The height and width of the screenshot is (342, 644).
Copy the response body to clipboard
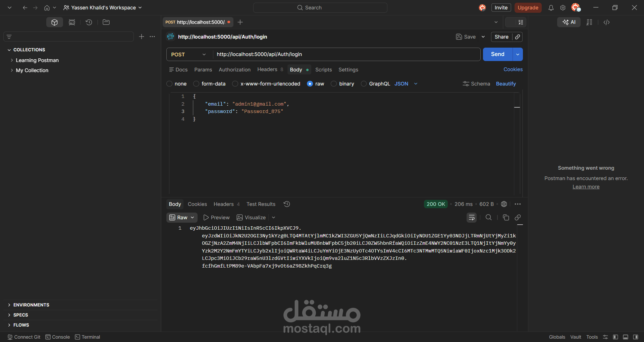click(506, 218)
